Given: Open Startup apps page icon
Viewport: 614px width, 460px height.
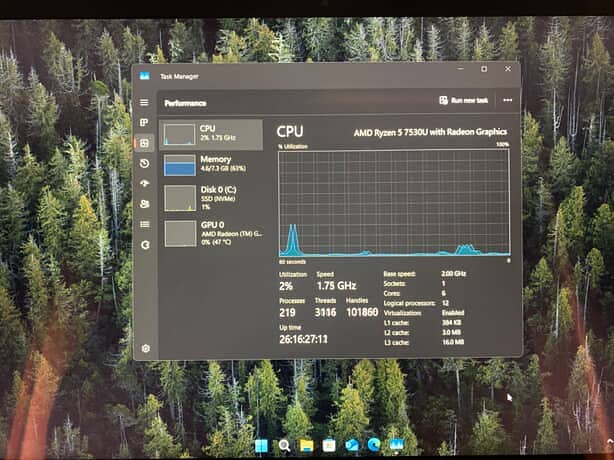Looking at the screenshot, I should click(x=144, y=183).
